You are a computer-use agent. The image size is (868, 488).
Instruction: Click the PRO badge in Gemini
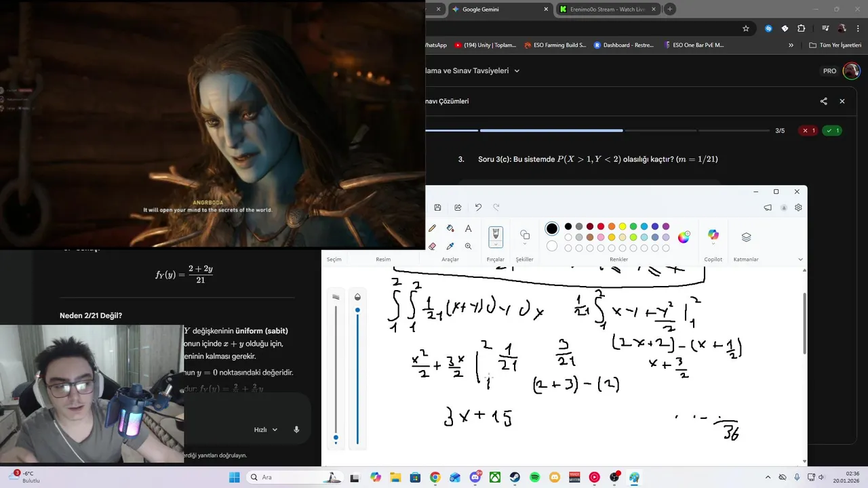829,71
